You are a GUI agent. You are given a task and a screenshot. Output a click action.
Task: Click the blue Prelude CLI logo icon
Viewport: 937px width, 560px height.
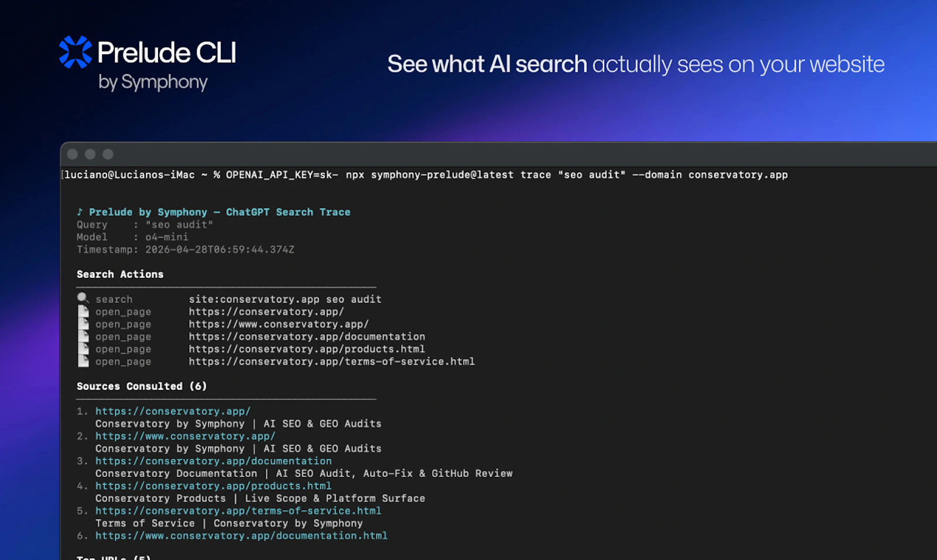(x=76, y=52)
